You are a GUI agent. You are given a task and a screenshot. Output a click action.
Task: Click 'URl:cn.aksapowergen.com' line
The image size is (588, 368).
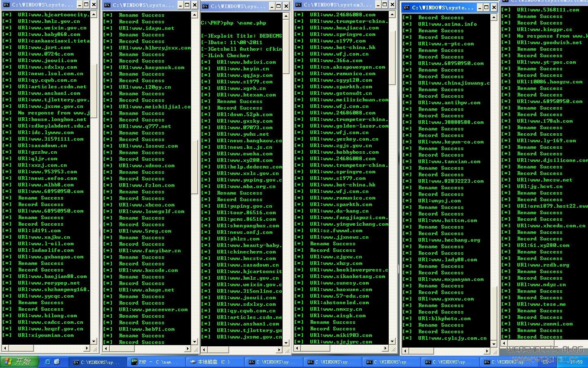[x=347, y=67]
